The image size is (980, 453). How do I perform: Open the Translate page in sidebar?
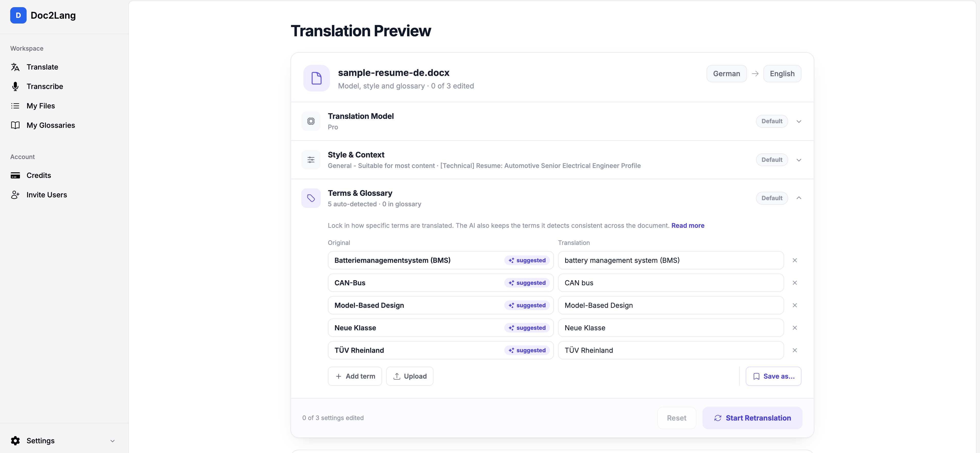point(42,67)
